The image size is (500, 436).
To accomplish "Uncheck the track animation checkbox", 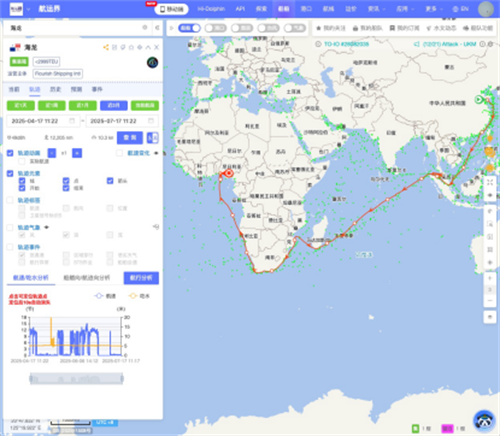I will coord(10,153).
